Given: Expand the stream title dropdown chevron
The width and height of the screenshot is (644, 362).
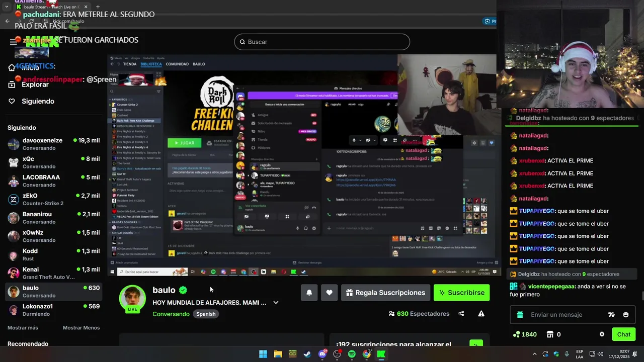Looking at the screenshot, I should 276,303.
